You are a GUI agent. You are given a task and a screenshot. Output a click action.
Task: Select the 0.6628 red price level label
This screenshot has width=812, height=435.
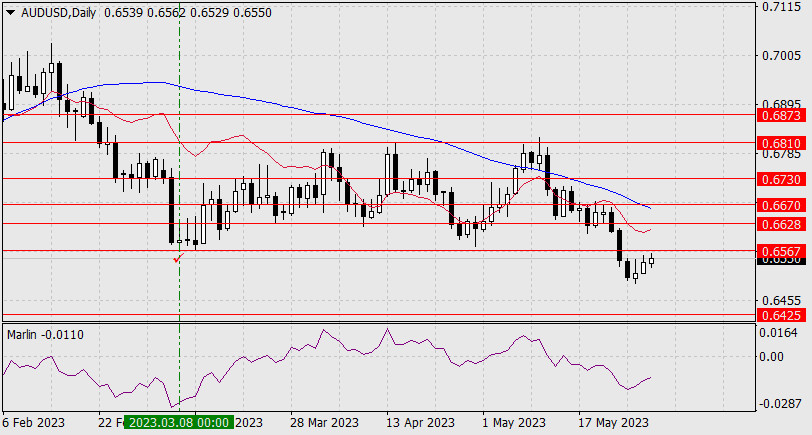pyautogui.click(x=781, y=224)
